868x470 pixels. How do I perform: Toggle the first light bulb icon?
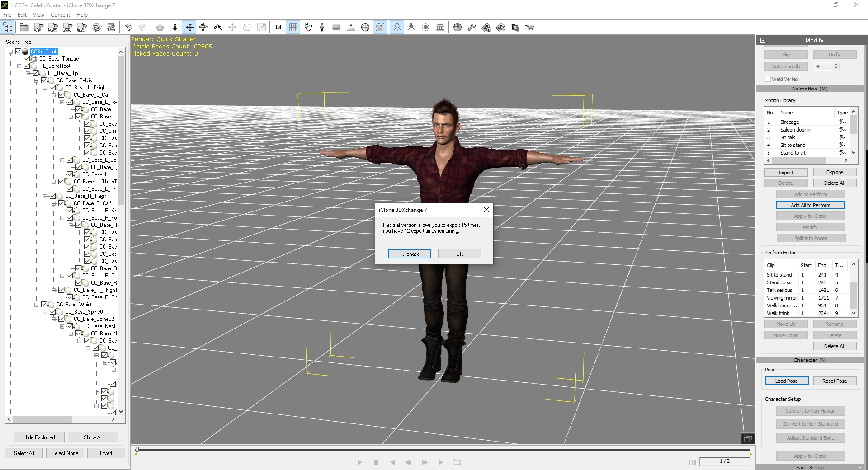click(397, 28)
